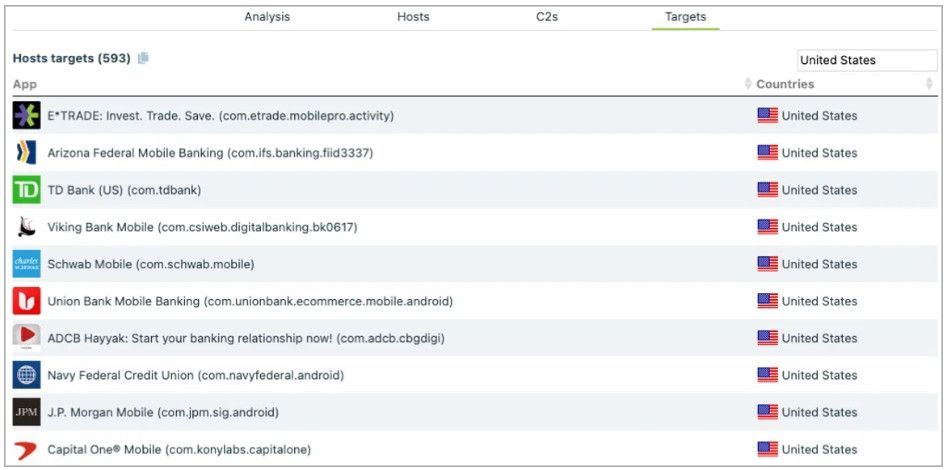This screenshot has height=470, width=949.
Task: Click the Capital One swoosh icon
Action: pyautogui.click(x=27, y=449)
